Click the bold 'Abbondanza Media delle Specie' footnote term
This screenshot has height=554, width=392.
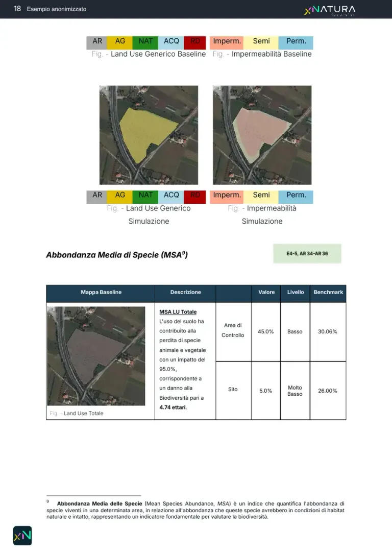[x=100, y=503]
